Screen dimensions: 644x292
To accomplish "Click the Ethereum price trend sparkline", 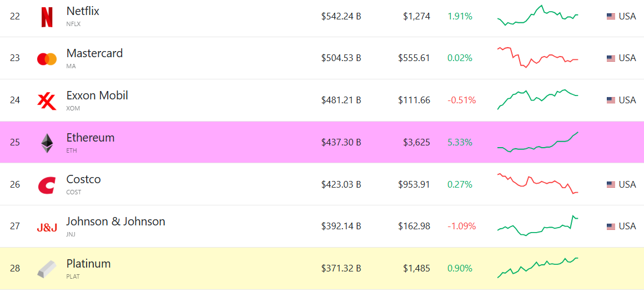I will click(x=537, y=143).
